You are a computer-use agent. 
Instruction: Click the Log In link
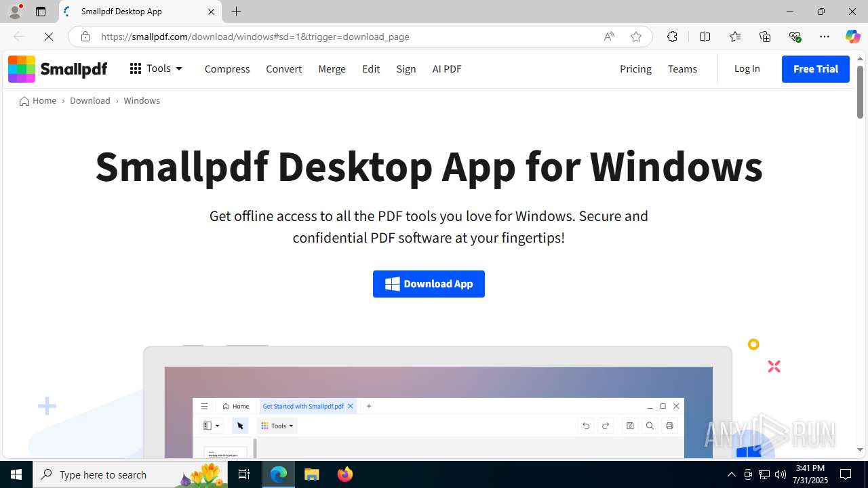[747, 68]
